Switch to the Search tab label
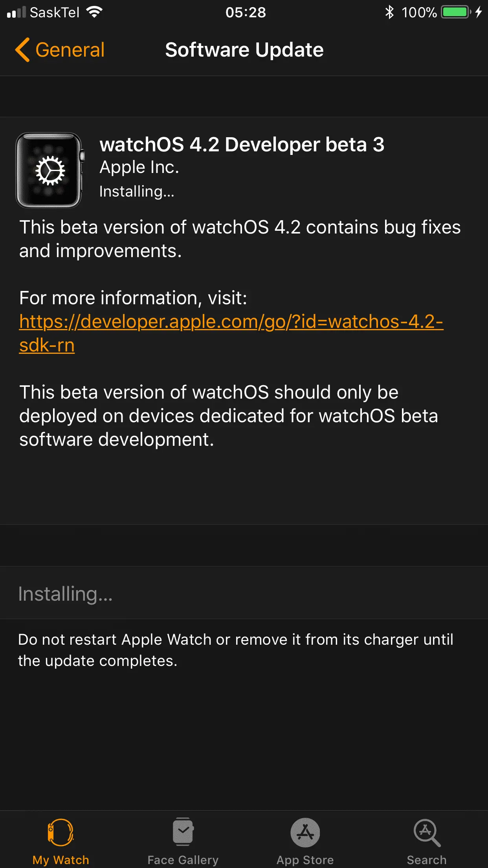The height and width of the screenshot is (868, 488). point(427,860)
